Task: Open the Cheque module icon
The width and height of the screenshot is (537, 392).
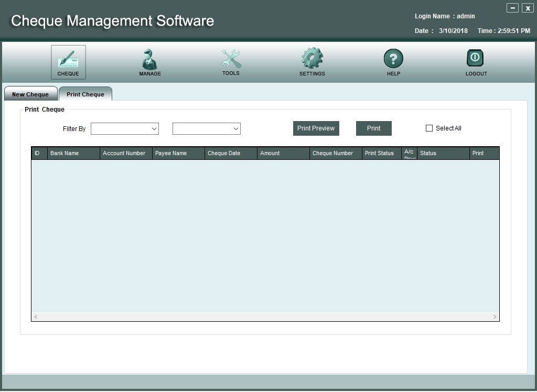Action: [68, 59]
